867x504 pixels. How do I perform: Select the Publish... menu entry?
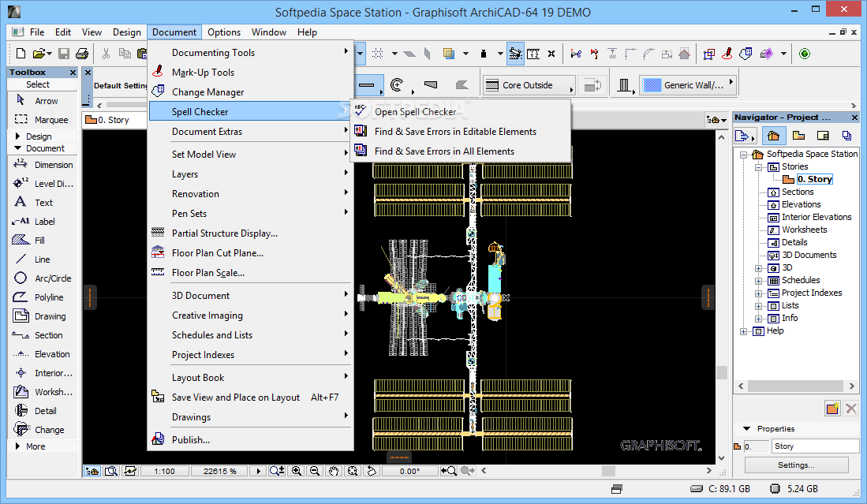[x=251, y=440]
